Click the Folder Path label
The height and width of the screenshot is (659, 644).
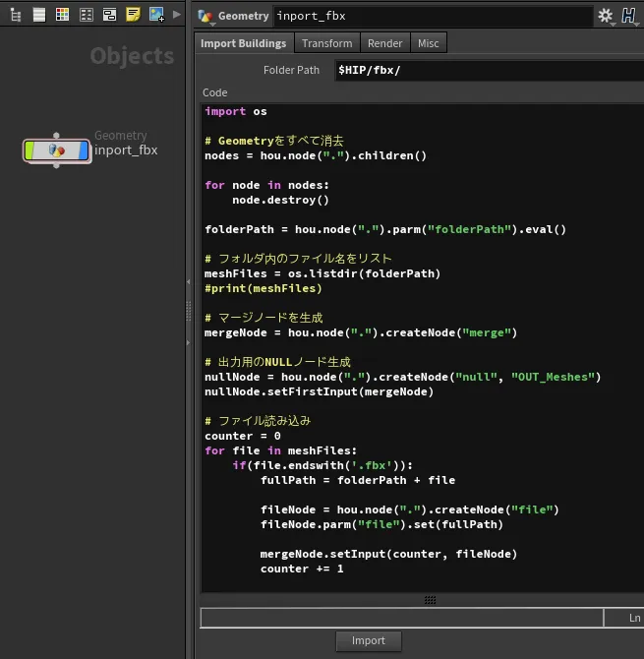(x=291, y=70)
